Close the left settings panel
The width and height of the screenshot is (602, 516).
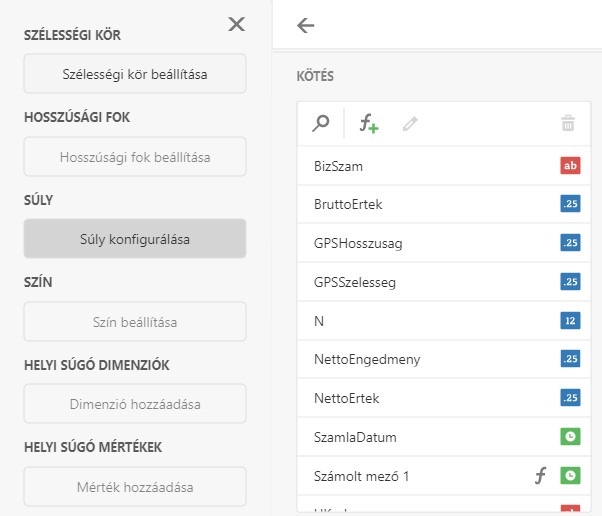(x=236, y=25)
